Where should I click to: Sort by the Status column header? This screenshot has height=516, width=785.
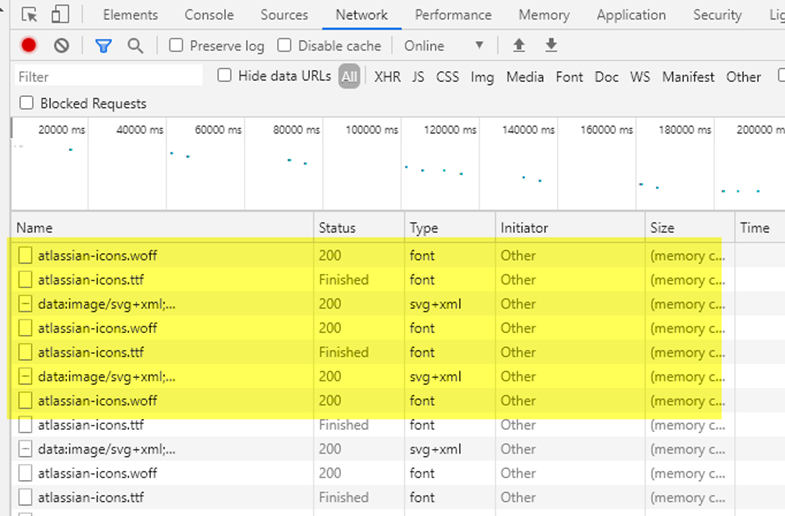[x=359, y=228]
